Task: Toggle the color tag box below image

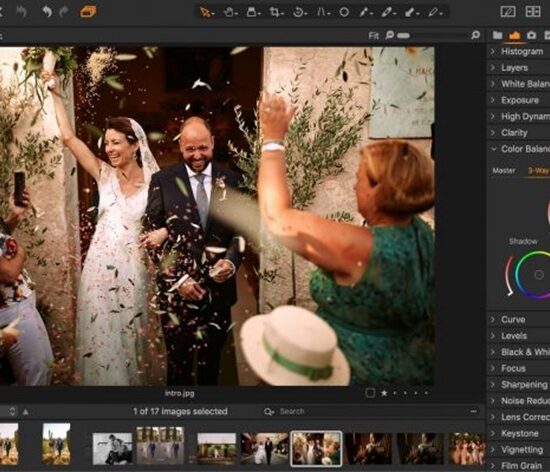Action: (370, 393)
